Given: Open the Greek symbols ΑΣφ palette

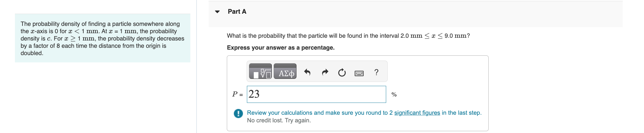Looking at the screenshot, I should point(285,72).
